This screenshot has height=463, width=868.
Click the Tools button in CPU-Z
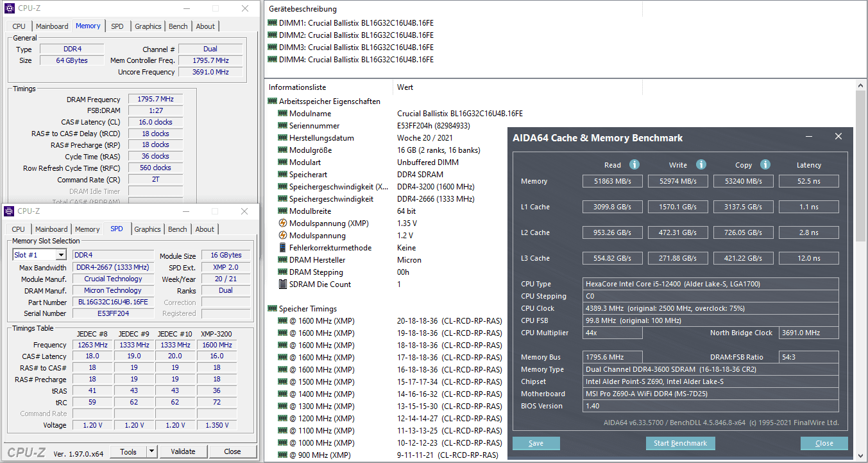coord(128,451)
